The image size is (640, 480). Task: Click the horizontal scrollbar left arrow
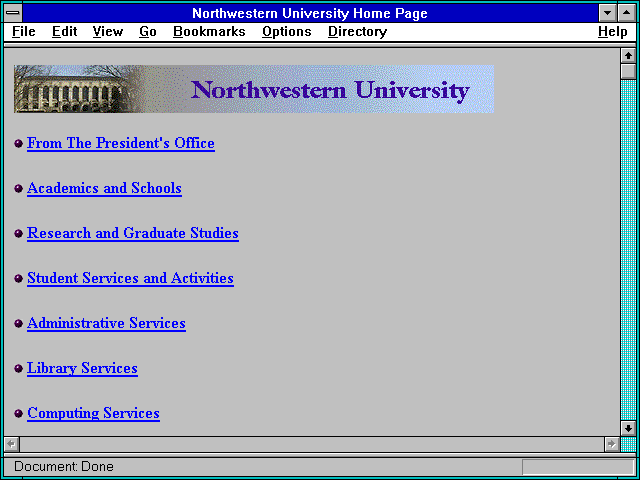click(x=12, y=444)
